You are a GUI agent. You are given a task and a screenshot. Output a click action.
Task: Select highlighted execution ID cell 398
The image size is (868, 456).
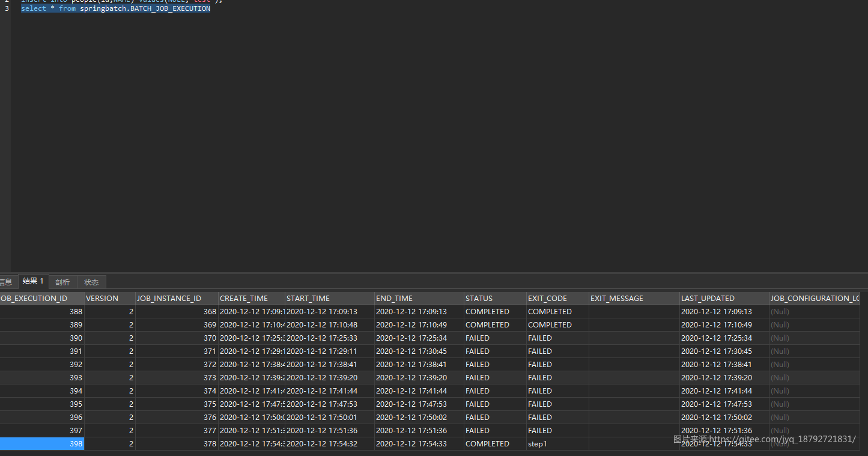click(x=41, y=444)
